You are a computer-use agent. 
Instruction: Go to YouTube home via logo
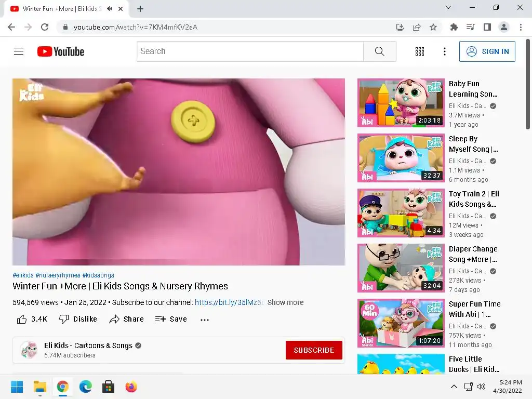(61, 51)
